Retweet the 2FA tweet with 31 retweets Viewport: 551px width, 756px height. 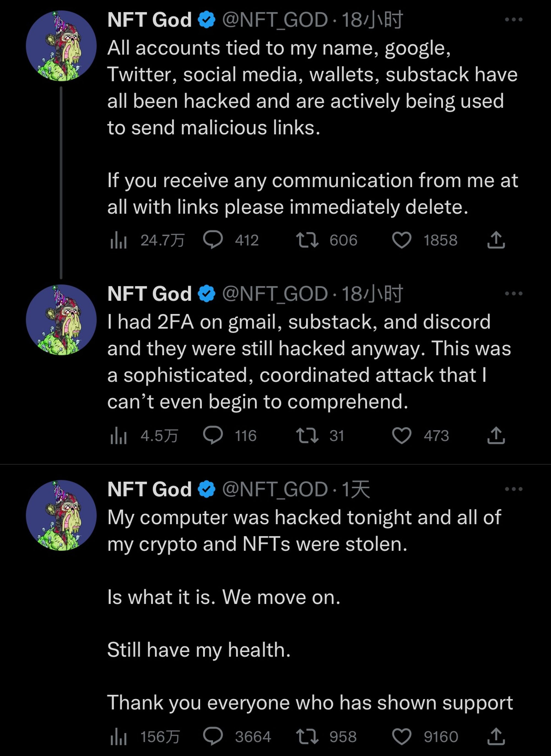pyautogui.click(x=307, y=436)
